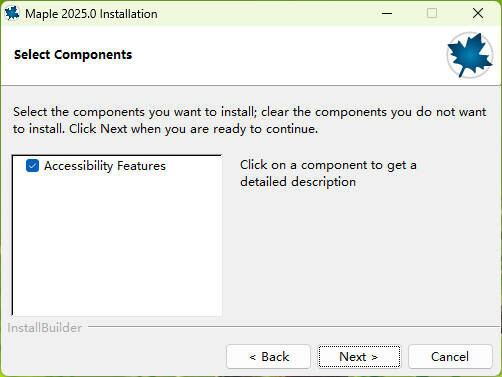The height and width of the screenshot is (377, 502).
Task: Close the Maple installer window
Action: (x=478, y=13)
